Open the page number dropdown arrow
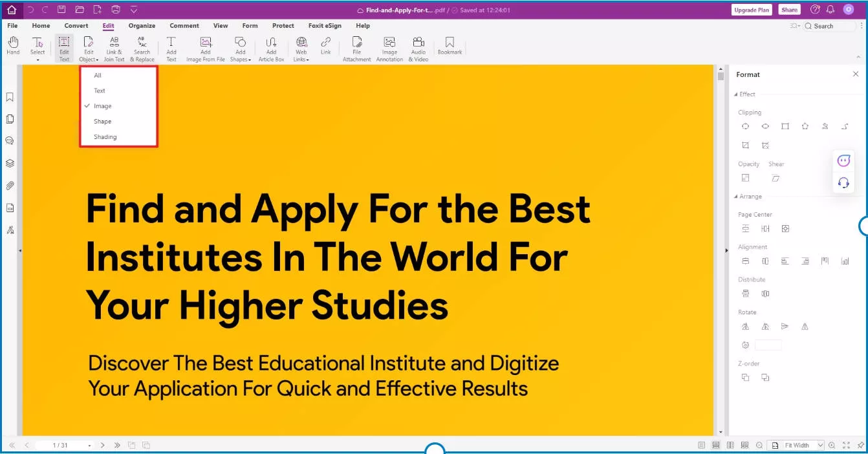This screenshot has height=454, width=868. [x=90, y=446]
